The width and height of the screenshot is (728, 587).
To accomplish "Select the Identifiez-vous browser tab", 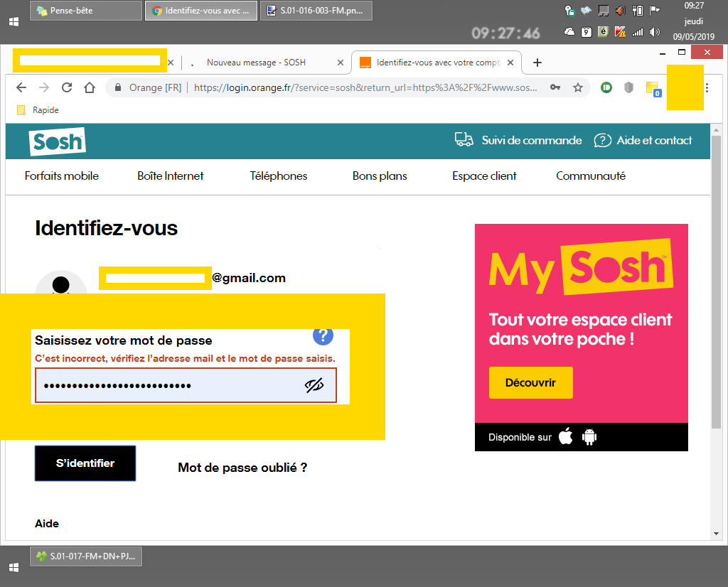I will pyautogui.click(x=437, y=62).
